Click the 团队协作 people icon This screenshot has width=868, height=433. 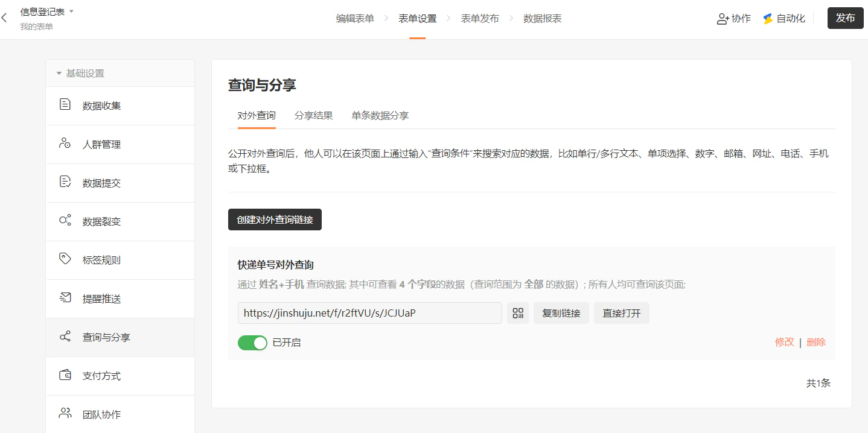[65, 414]
